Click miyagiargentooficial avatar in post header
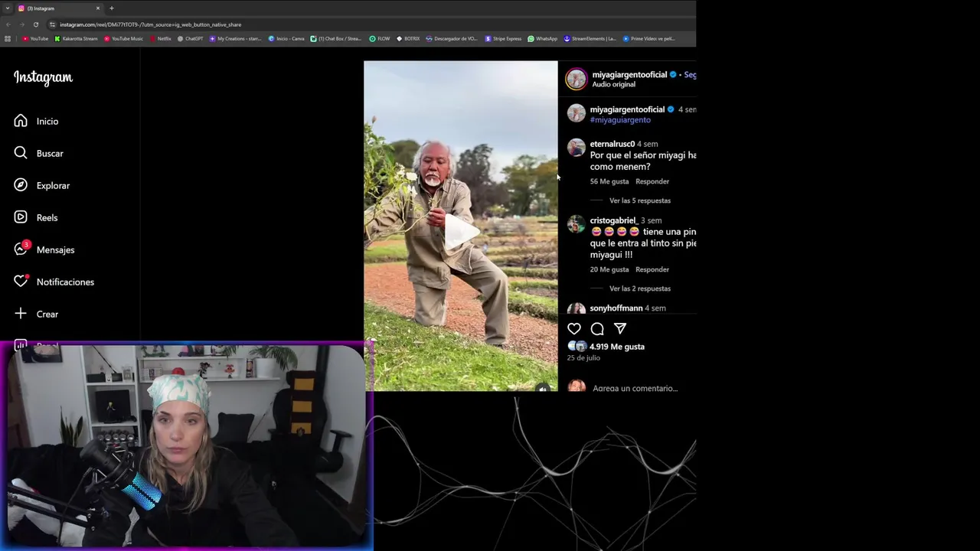 click(576, 79)
